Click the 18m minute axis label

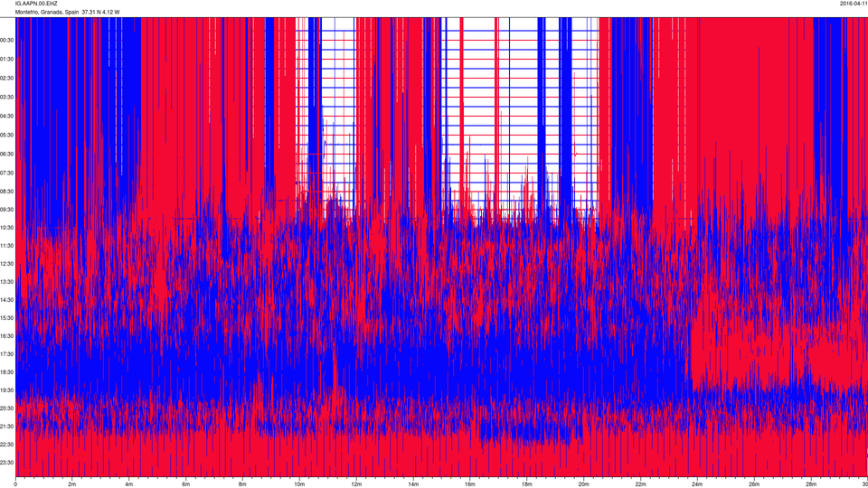(x=527, y=484)
